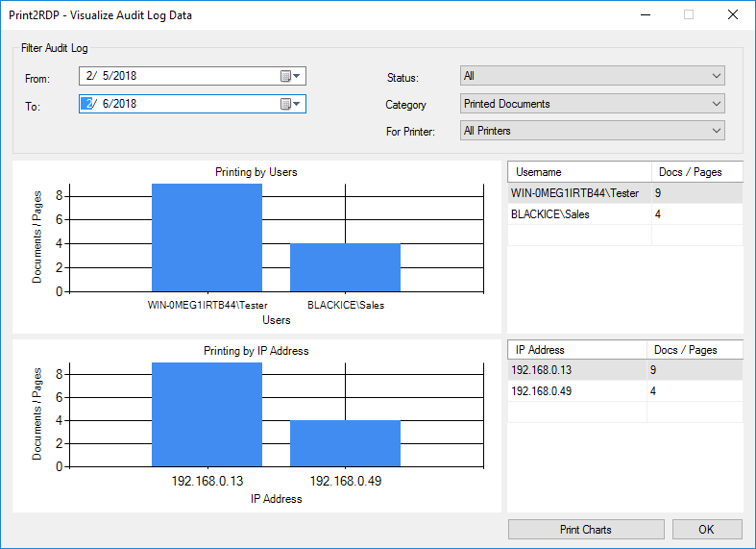Click the To date input field

click(x=178, y=104)
